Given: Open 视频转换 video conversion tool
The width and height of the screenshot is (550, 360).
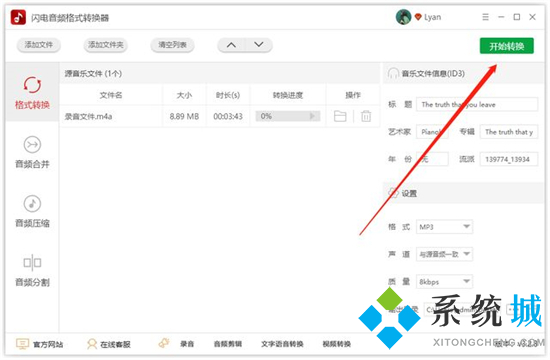Looking at the screenshot, I should pos(337,344).
